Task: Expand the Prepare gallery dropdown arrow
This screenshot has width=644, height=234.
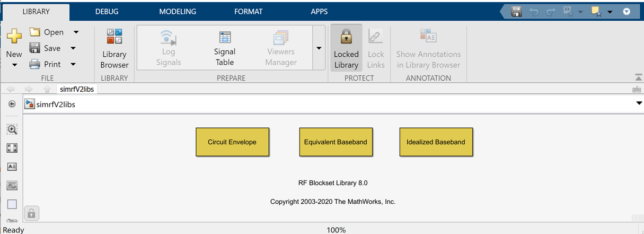Action: [319, 48]
